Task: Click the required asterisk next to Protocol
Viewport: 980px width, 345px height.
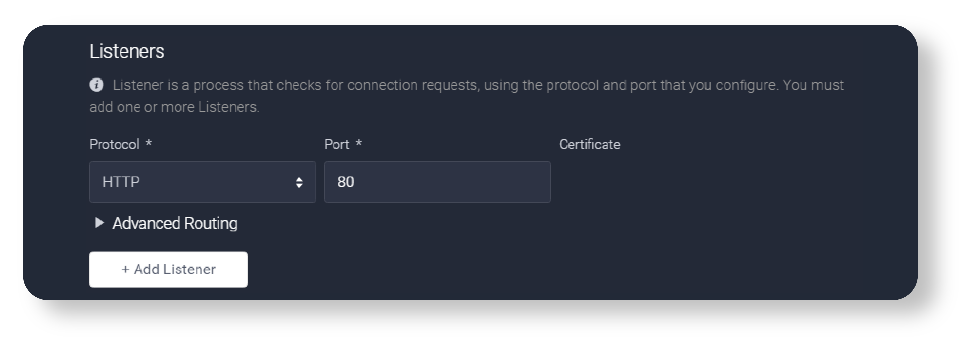Action: click(149, 144)
